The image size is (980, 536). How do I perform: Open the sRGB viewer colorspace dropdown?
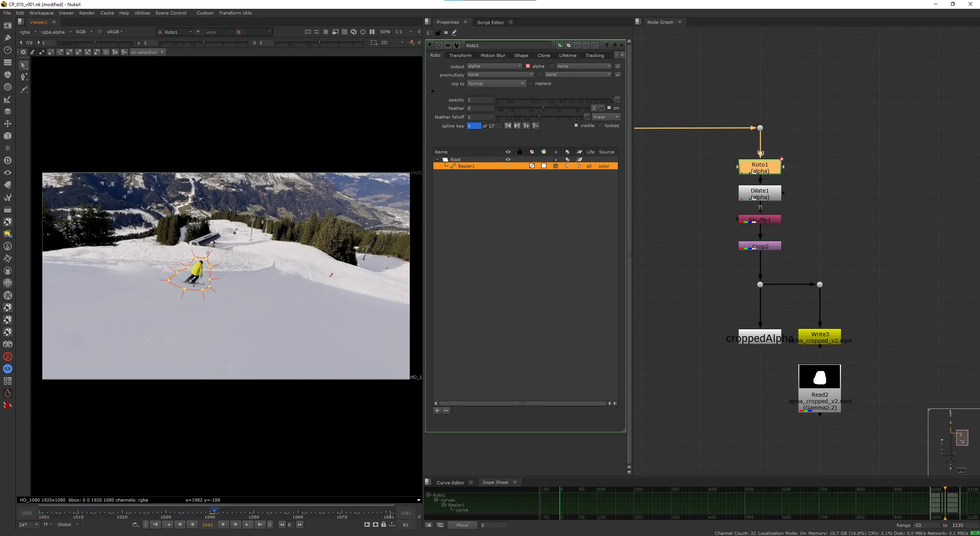click(114, 32)
